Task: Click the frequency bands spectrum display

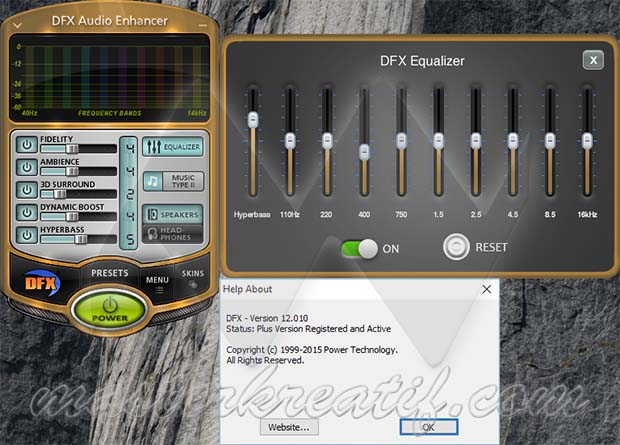Action: pyautogui.click(x=110, y=78)
